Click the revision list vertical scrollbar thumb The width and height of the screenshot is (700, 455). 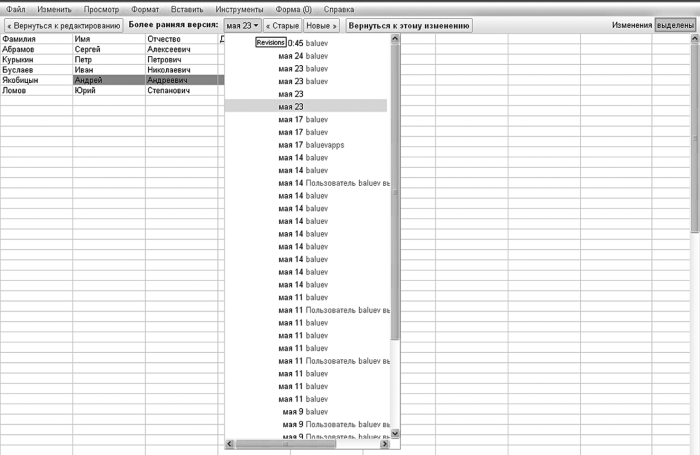394,190
